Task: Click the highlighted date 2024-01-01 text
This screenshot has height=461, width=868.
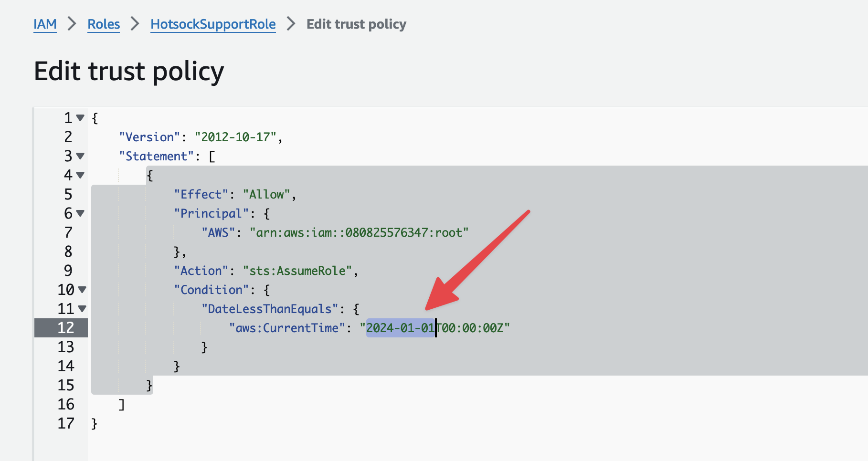Action: tap(400, 328)
